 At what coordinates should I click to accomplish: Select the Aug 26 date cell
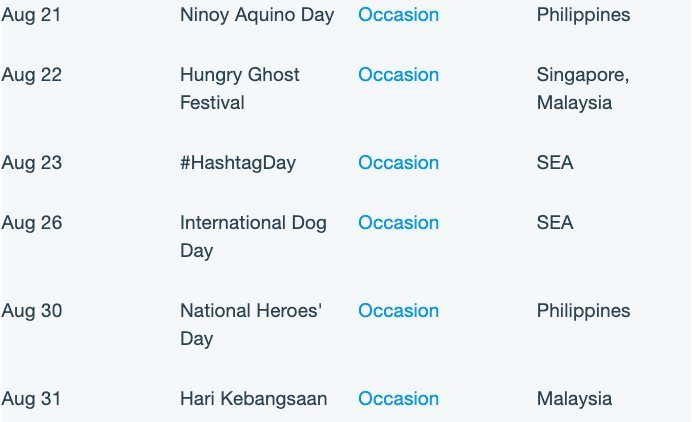[31, 222]
